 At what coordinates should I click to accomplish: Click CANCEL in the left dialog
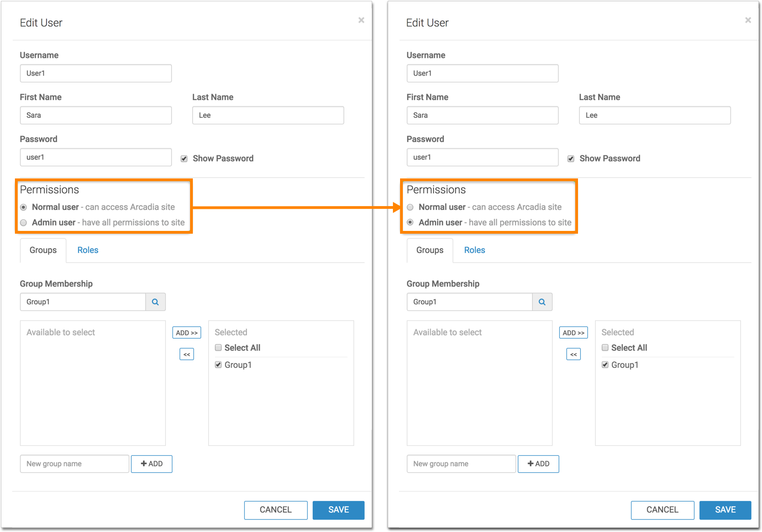(x=276, y=510)
